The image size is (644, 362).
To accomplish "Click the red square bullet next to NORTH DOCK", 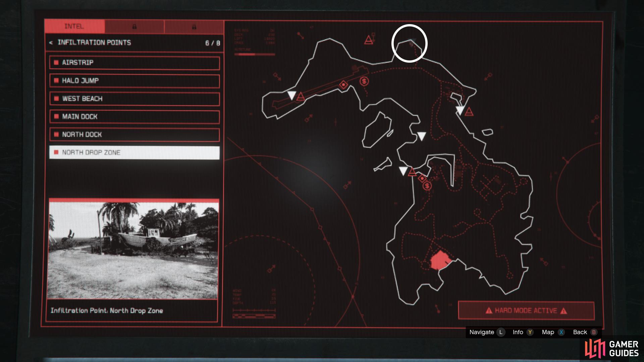I will (x=56, y=135).
